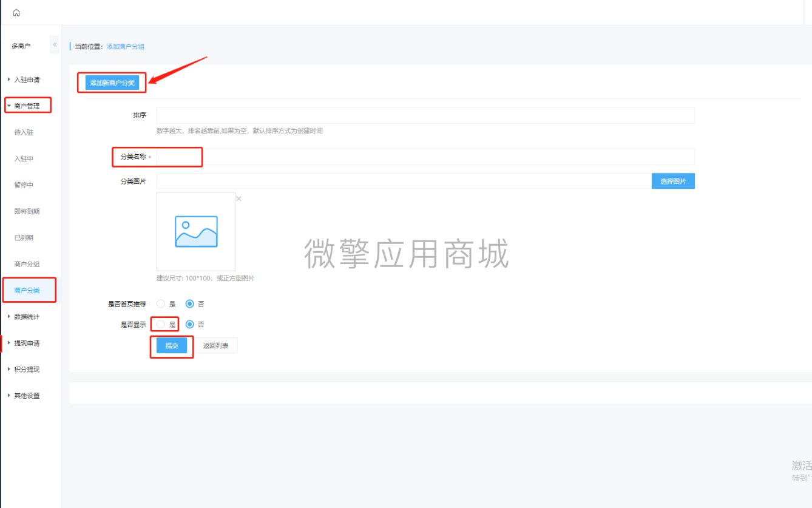Viewport: 812px width, 508px height.
Task: Open the 暂停中 submenu item
Action: coord(24,185)
